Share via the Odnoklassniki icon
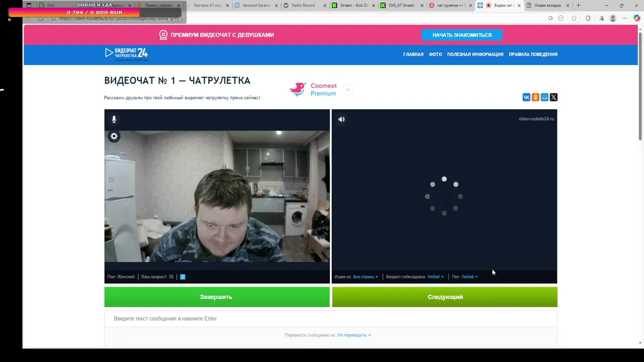 coord(535,98)
